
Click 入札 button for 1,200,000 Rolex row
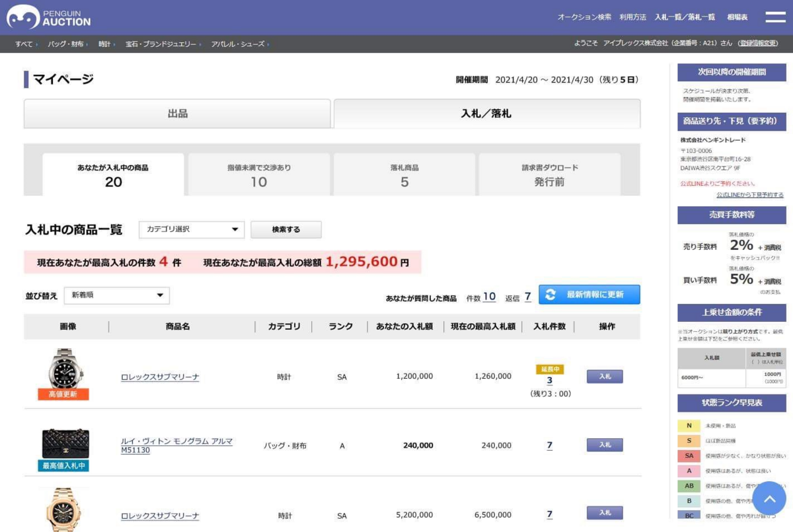click(605, 376)
